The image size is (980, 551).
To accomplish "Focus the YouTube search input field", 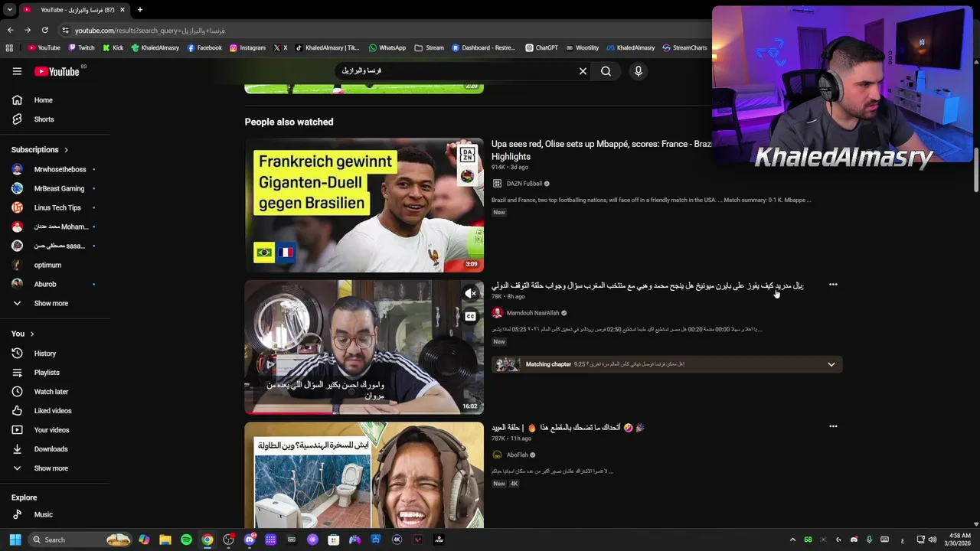I will (458, 71).
